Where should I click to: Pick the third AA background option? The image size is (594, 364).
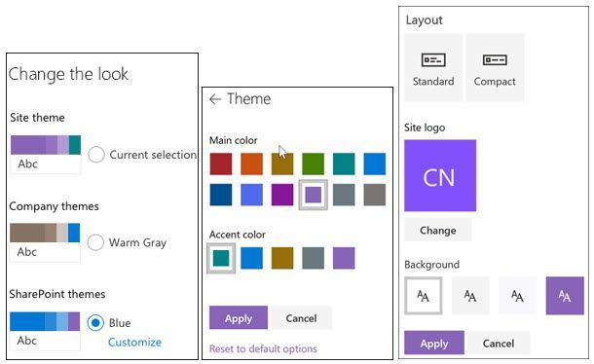517,296
